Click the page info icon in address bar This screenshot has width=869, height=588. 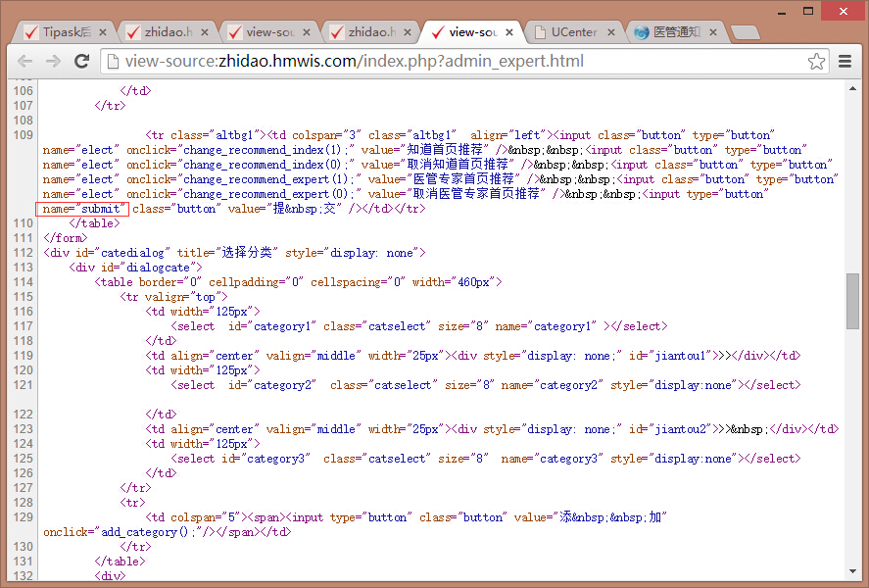tap(113, 62)
